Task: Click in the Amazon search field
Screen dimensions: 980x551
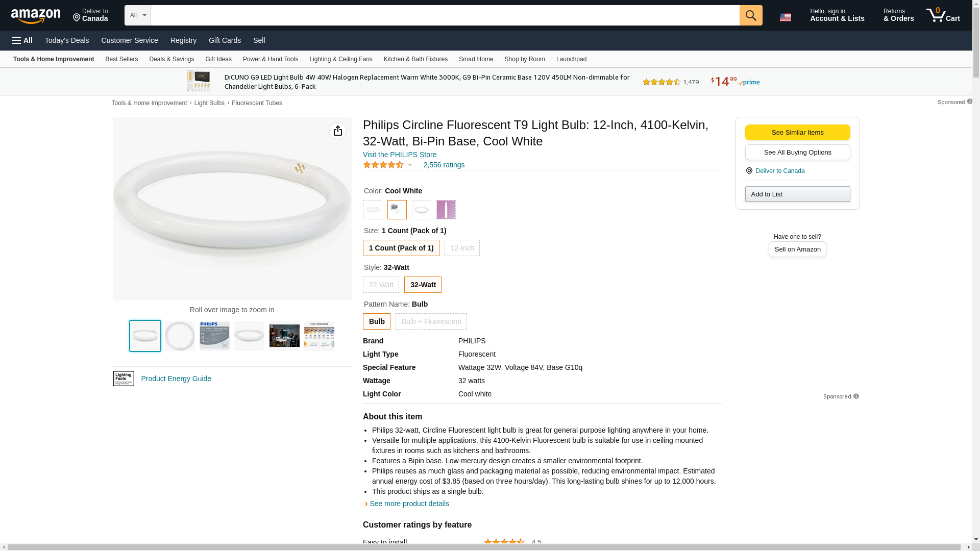Action: click(445, 15)
